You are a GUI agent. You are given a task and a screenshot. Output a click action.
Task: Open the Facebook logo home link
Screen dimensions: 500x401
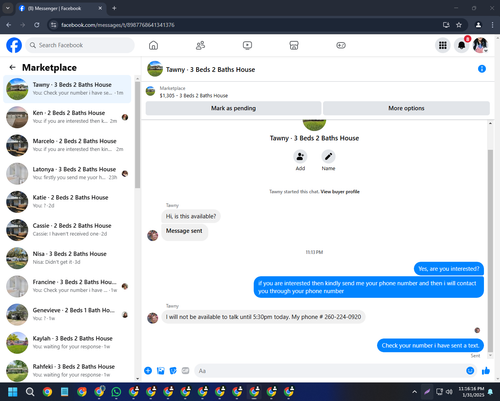pyautogui.click(x=14, y=45)
